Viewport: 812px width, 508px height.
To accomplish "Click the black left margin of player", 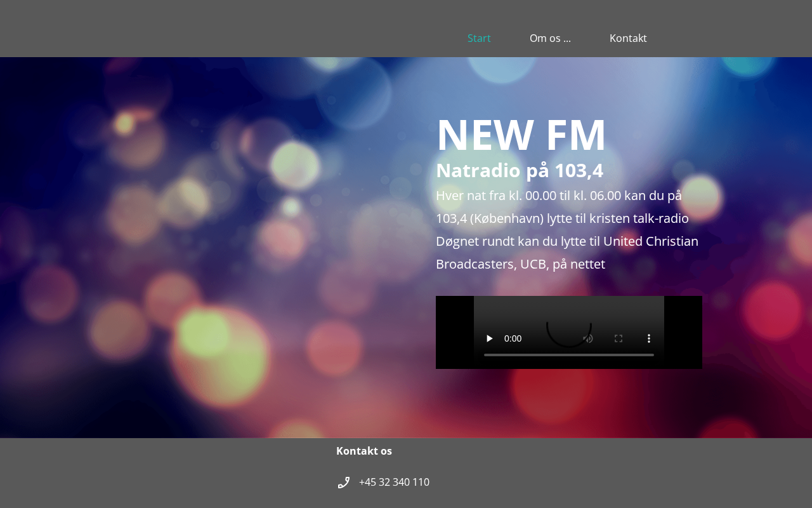I will point(454,332).
